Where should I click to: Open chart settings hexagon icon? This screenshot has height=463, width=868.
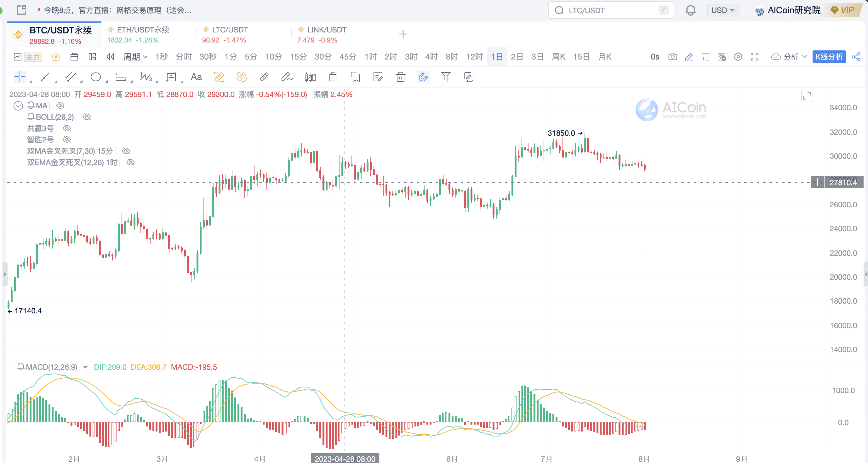[738, 57]
